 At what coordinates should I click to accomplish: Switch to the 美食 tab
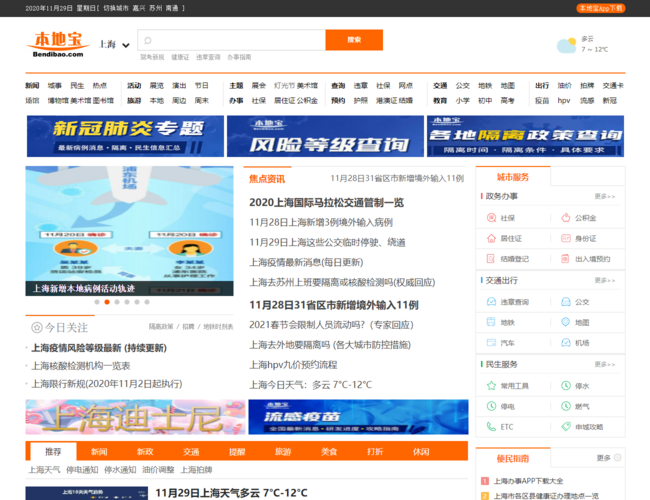(x=329, y=451)
